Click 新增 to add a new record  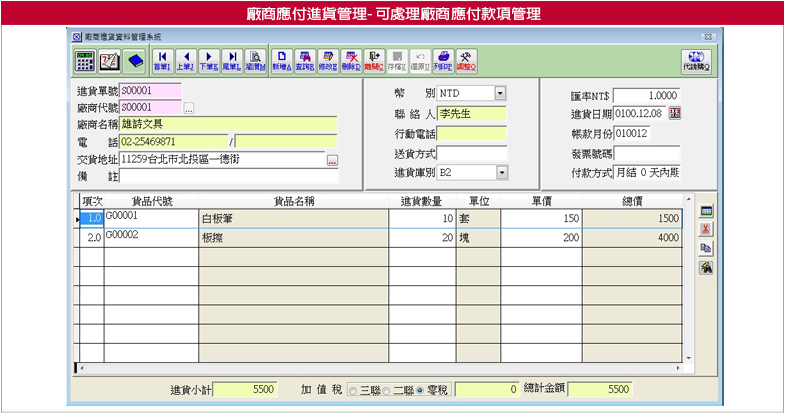(x=282, y=60)
